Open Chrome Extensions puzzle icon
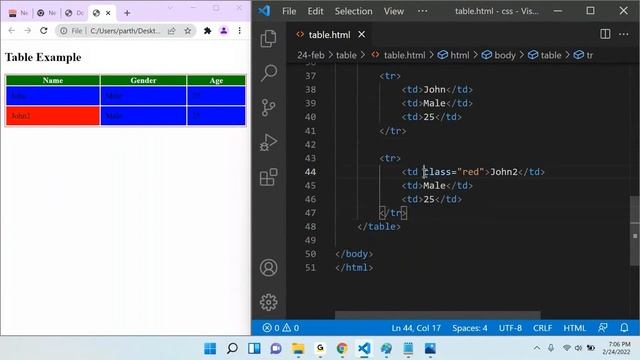 point(207,31)
